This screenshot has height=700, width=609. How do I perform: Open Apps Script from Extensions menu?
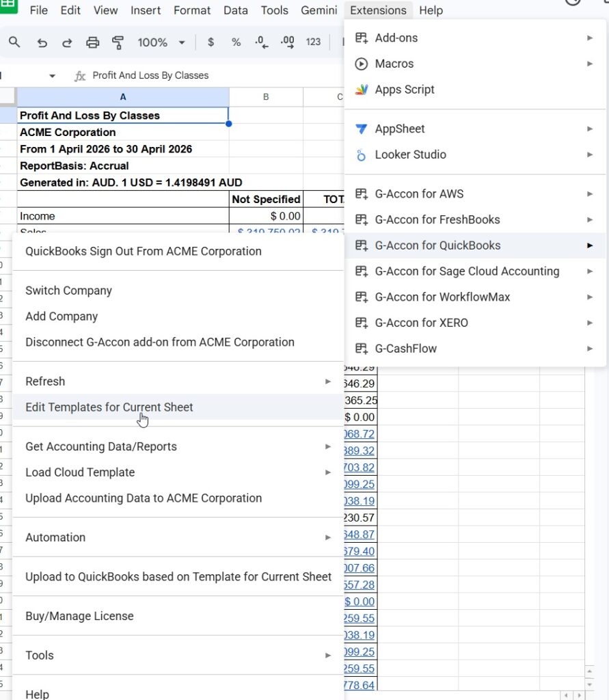405,90
